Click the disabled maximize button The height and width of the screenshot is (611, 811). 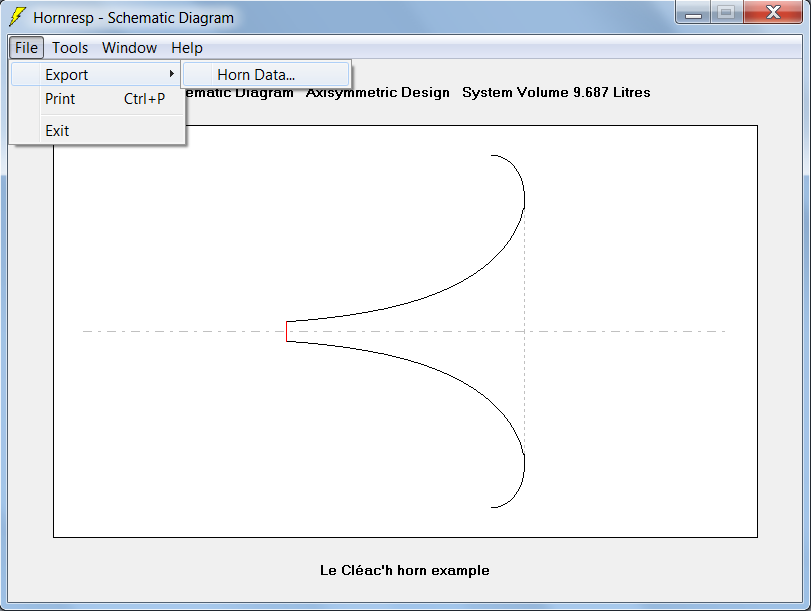(727, 12)
